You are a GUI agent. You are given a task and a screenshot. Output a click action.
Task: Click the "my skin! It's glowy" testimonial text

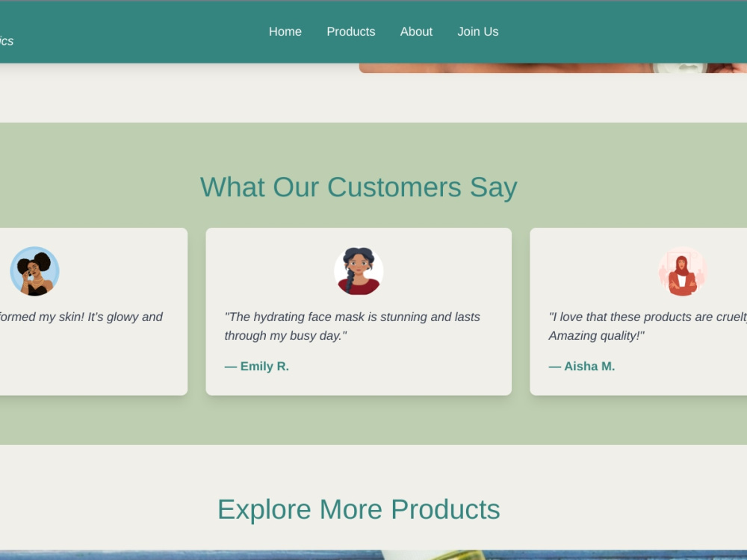coord(81,317)
